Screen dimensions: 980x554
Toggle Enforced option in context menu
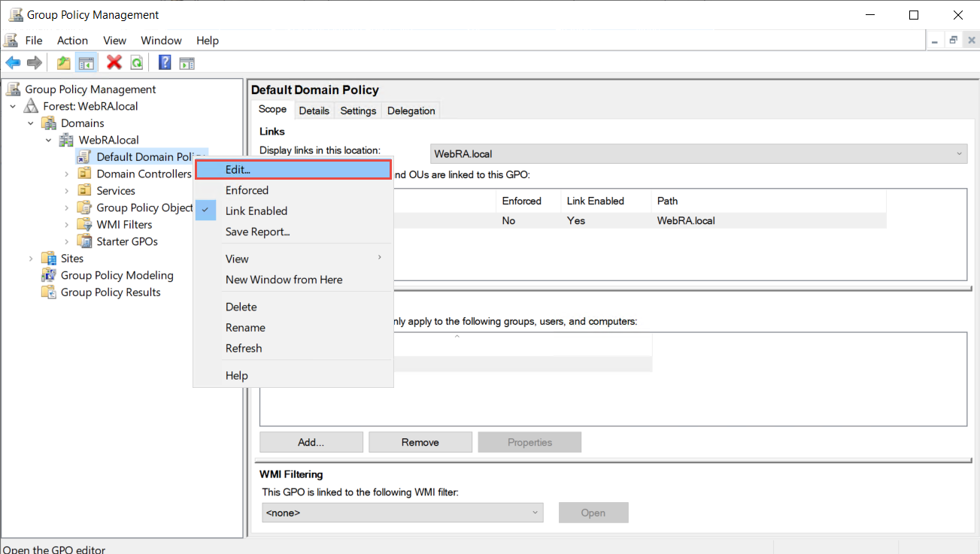[x=247, y=190]
